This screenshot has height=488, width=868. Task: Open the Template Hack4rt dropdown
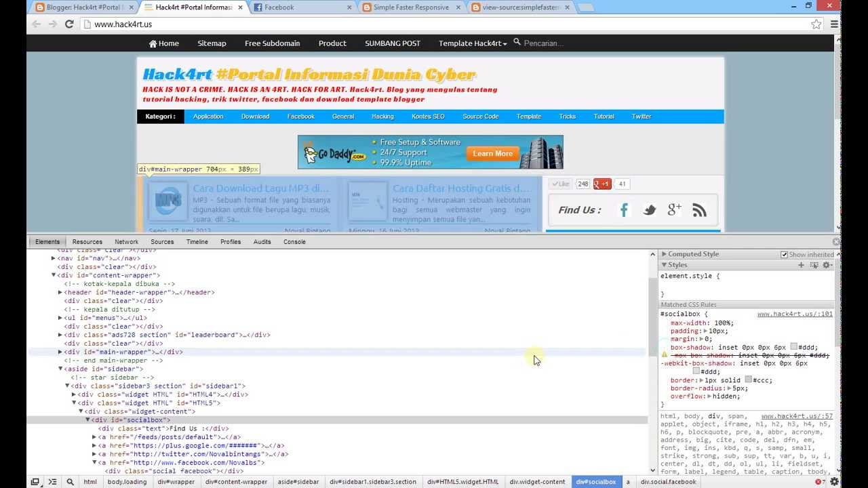[473, 43]
